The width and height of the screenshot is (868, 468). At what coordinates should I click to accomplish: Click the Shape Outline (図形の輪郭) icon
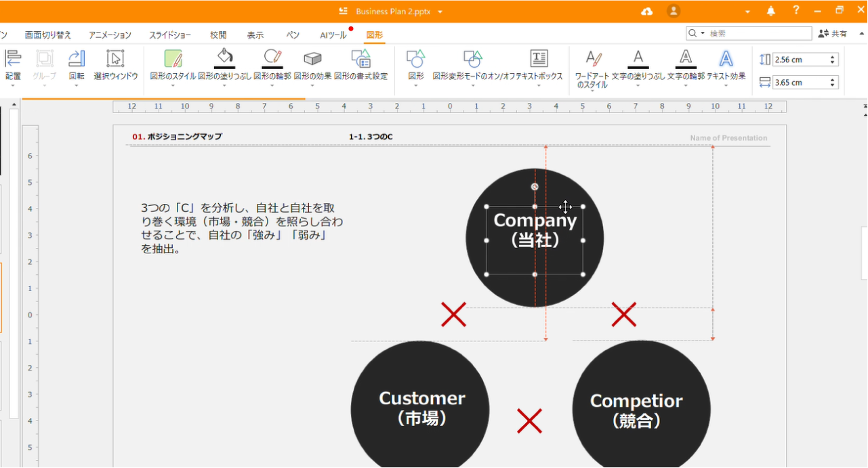click(x=272, y=58)
